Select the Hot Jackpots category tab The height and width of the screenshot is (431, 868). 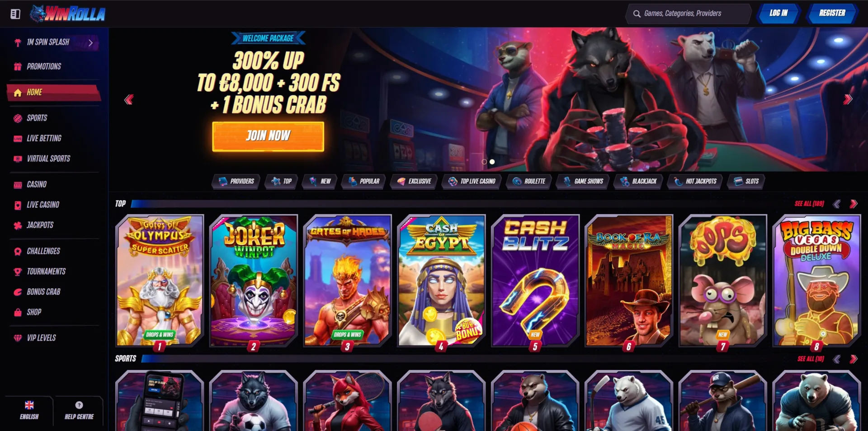coord(695,181)
